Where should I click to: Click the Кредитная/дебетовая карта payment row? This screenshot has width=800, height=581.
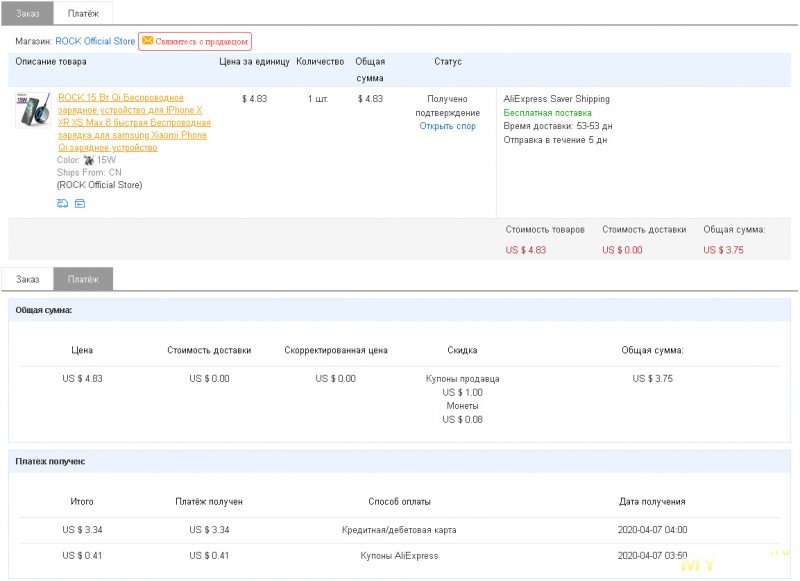[x=398, y=529]
